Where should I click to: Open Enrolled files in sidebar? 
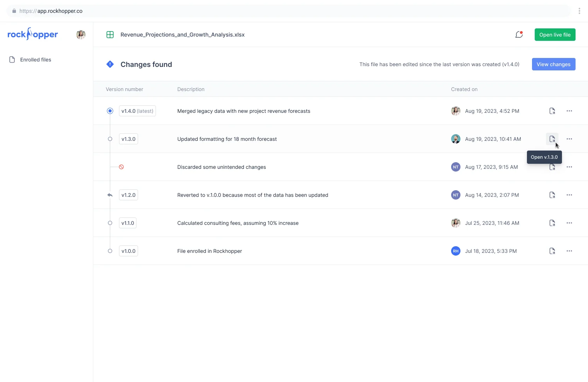point(30,60)
